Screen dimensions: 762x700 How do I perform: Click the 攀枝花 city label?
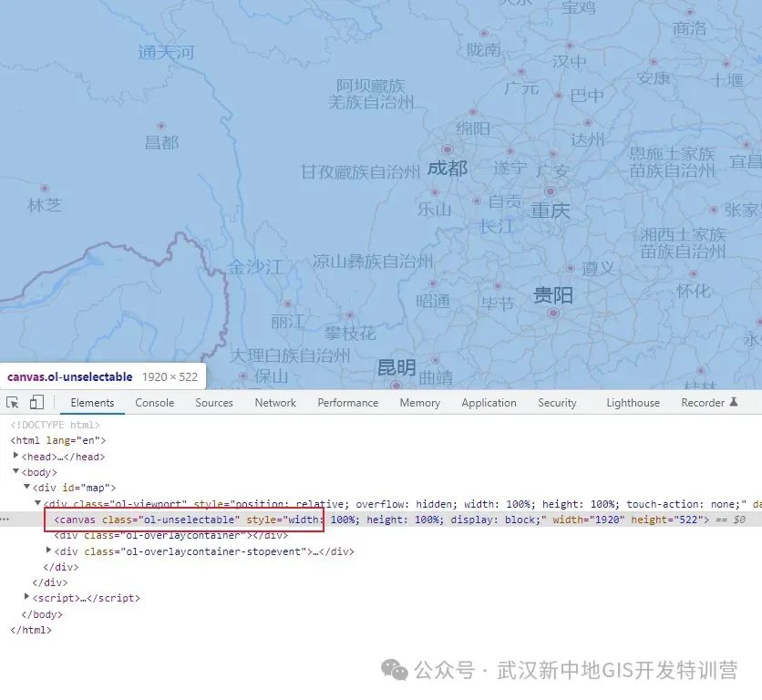tap(350, 333)
